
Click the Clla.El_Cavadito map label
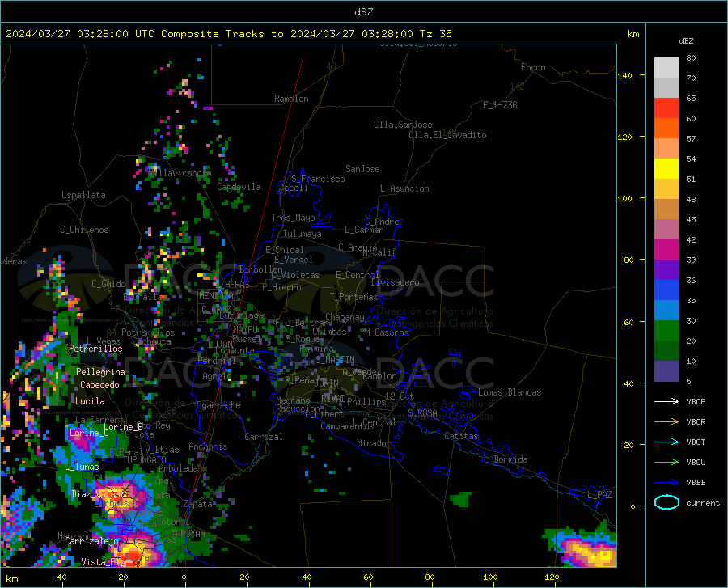447,135
